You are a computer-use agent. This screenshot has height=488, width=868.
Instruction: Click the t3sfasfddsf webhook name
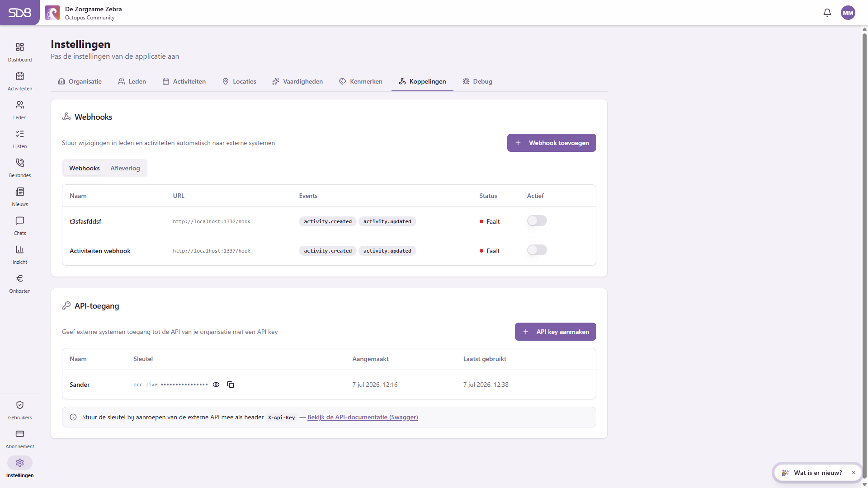click(85, 221)
